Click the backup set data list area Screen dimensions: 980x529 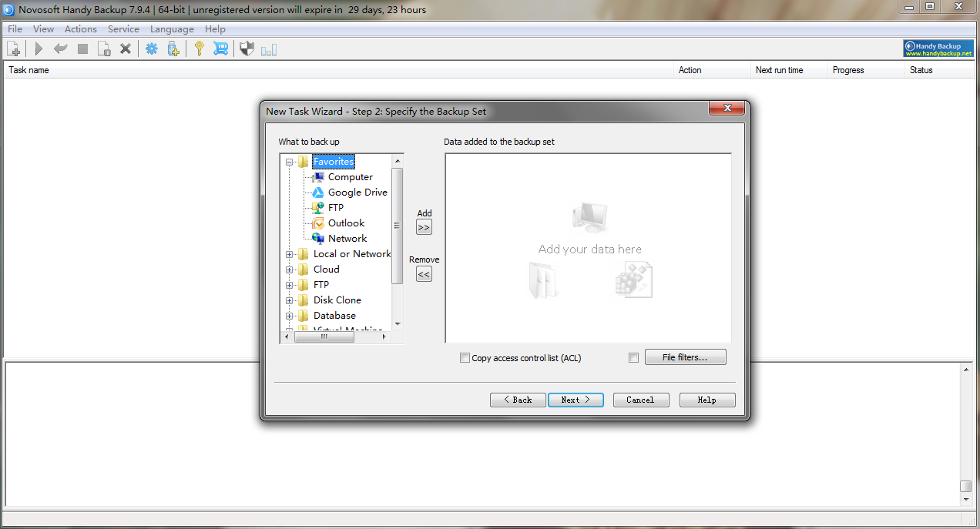pyautogui.click(x=588, y=248)
